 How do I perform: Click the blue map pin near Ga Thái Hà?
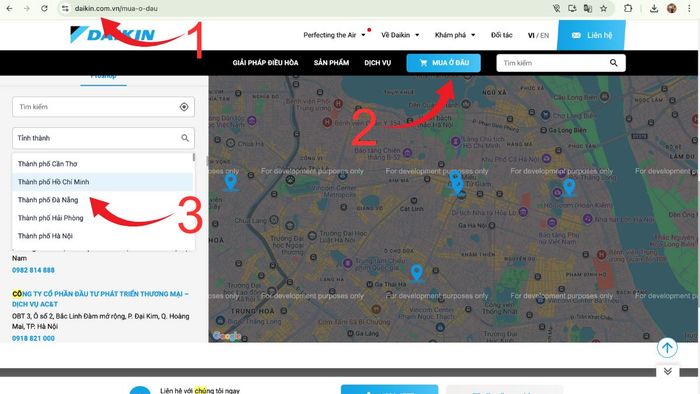[x=417, y=273]
